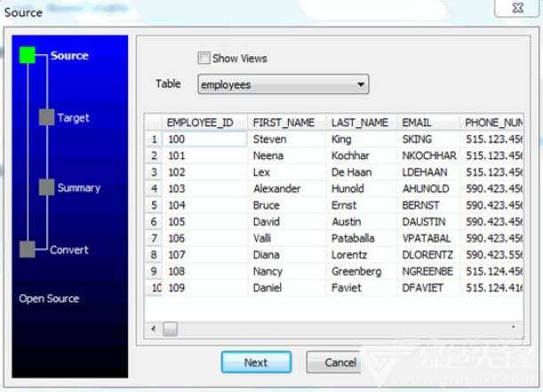Screen dimensions: 543x392
Task: Select the cell with last name Ernst
Action: [362, 205]
